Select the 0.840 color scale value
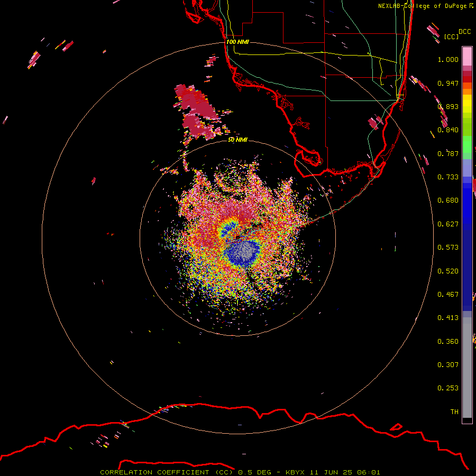476x476 pixels. click(x=448, y=130)
